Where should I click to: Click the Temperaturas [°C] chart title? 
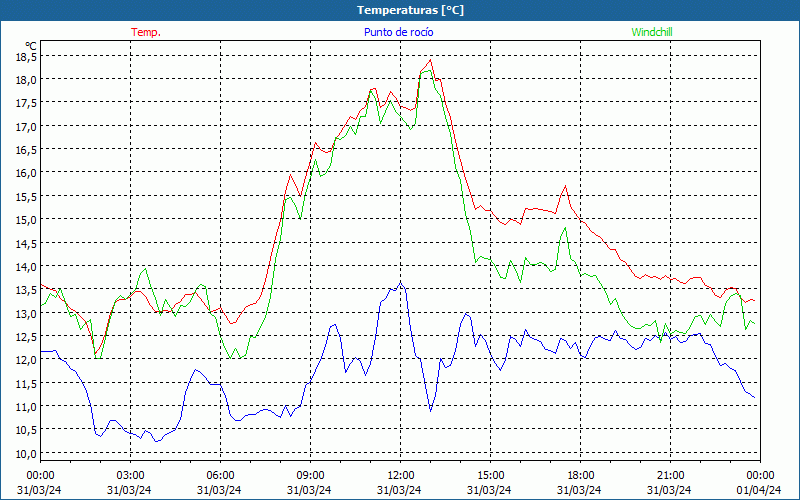(410, 10)
